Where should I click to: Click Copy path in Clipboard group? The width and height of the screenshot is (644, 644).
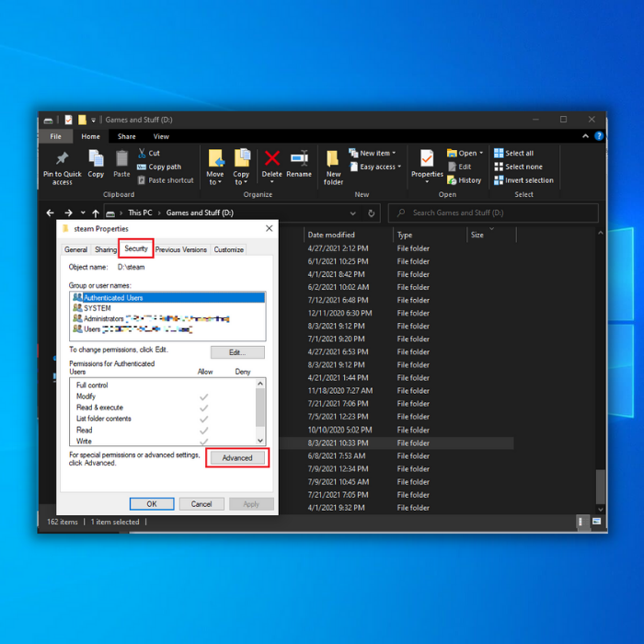coord(159,167)
